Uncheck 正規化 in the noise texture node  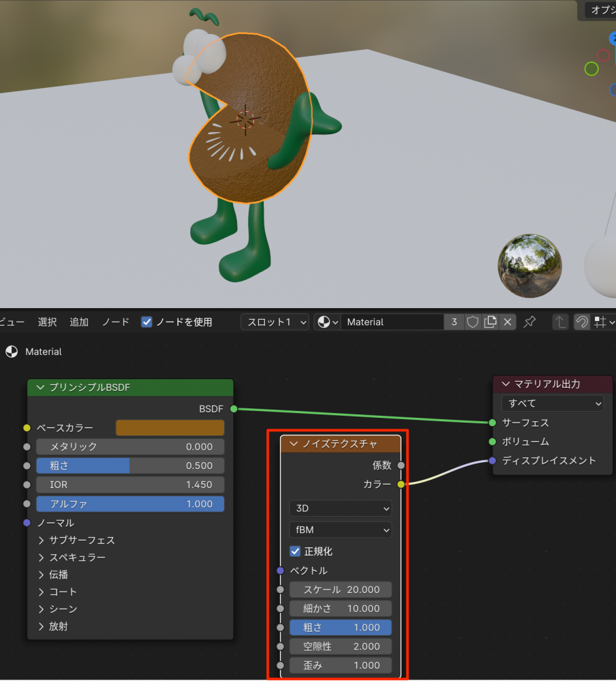(x=295, y=551)
